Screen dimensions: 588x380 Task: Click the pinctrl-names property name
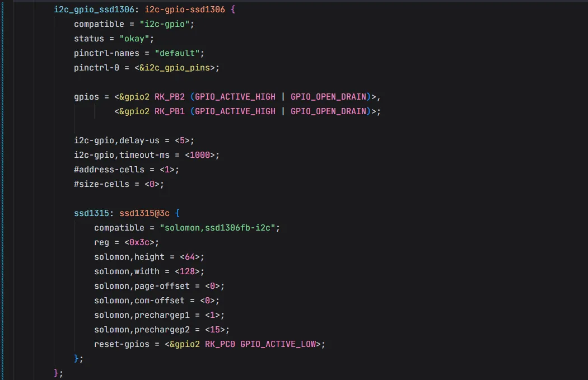click(x=106, y=53)
